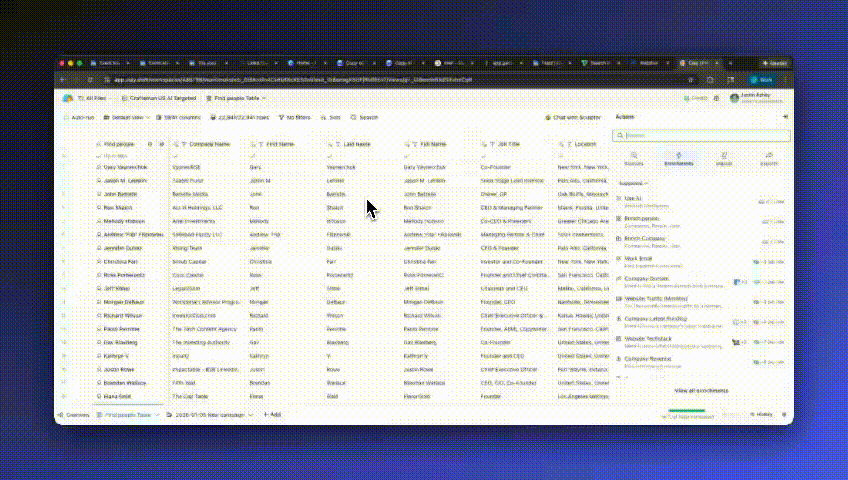Viewport: 848px width, 480px height.
Task: Open the Overview tab at bottom
Action: point(74,415)
